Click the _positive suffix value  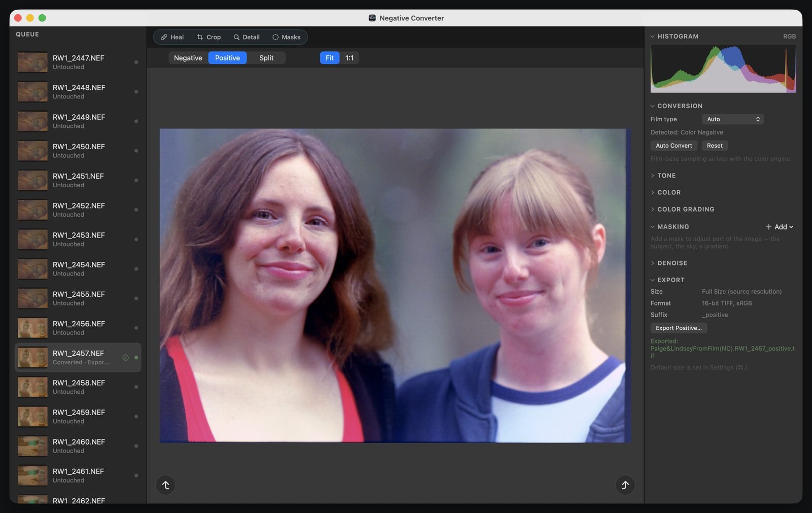(x=715, y=315)
